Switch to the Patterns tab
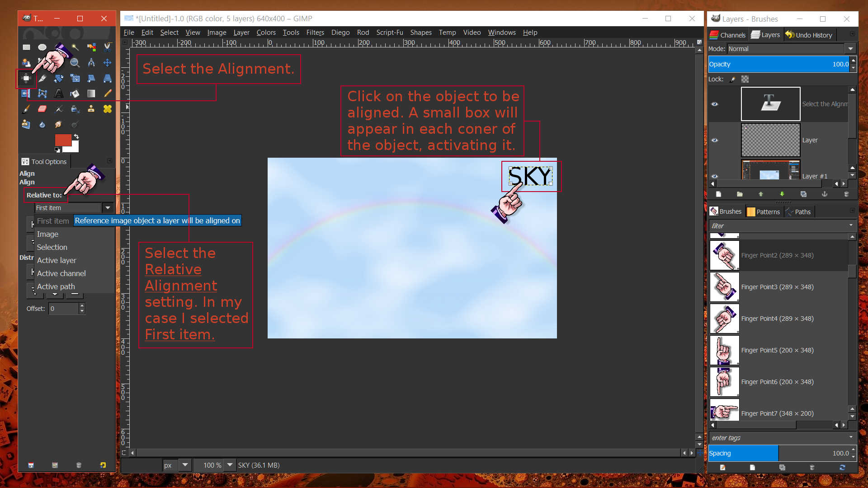The image size is (868, 488). (764, 211)
